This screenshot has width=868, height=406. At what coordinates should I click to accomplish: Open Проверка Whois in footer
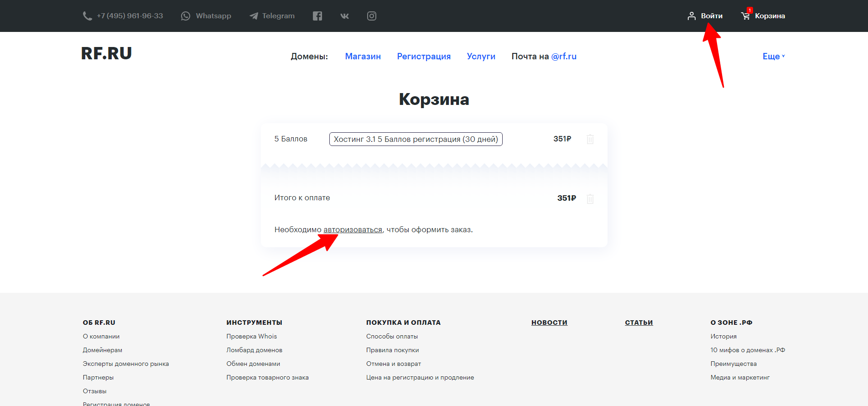(x=251, y=336)
